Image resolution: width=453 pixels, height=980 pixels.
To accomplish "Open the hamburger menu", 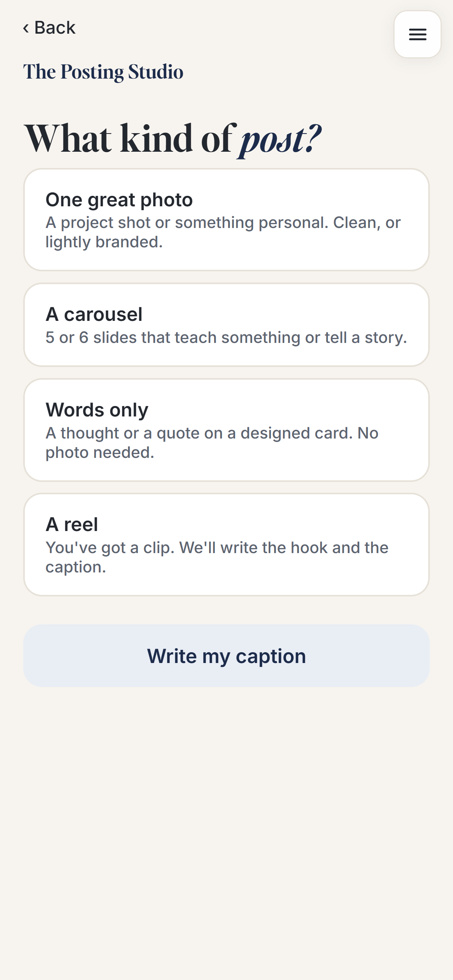I will click(417, 34).
